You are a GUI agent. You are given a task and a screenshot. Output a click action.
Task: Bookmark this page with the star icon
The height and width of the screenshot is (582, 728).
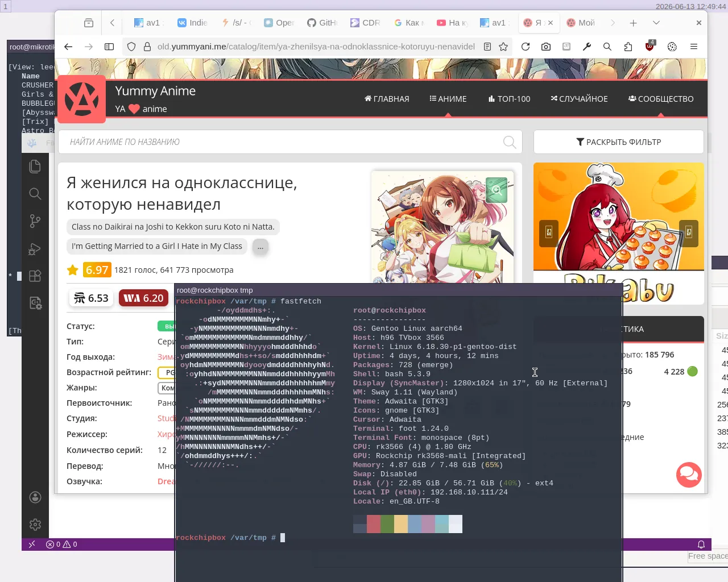[503, 47]
